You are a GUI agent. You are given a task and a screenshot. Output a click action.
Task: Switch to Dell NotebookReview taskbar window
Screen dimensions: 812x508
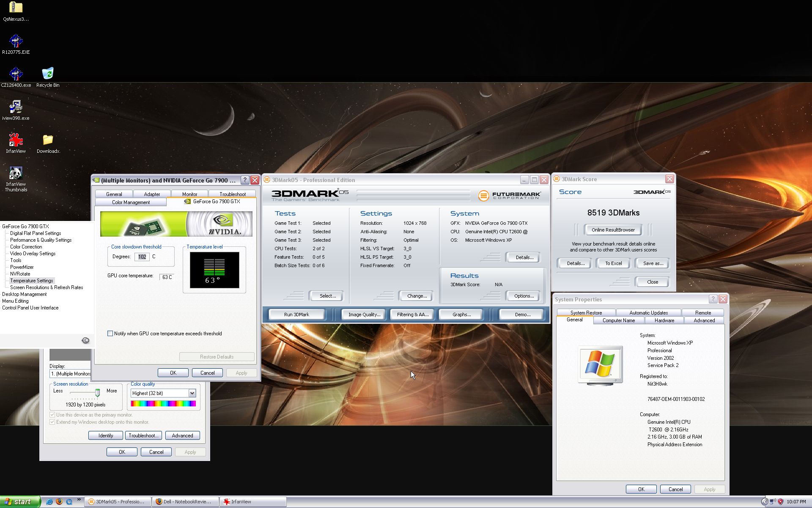point(185,502)
